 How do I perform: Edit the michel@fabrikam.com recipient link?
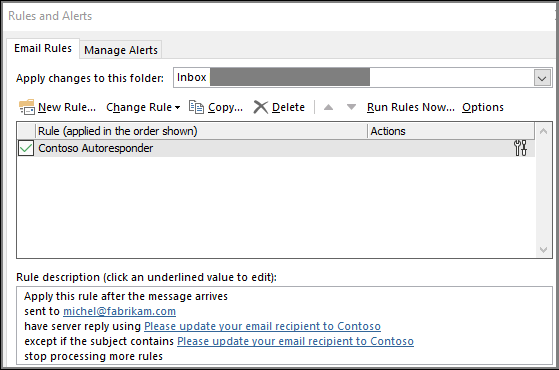pos(119,311)
